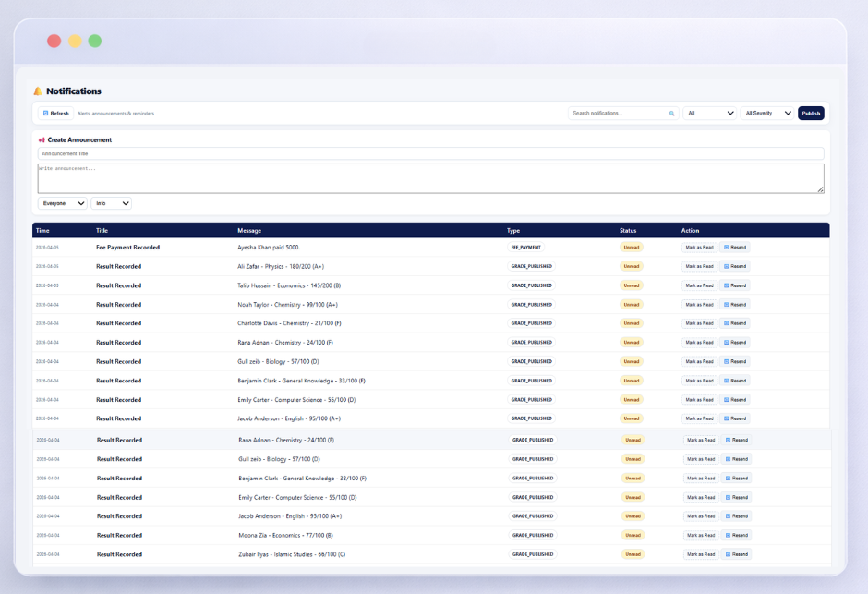Click message 'Talib Hussain - Economics - 145/200 (B)'
The width and height of the screenshot is (868, 594).
(x=289, y=285)
